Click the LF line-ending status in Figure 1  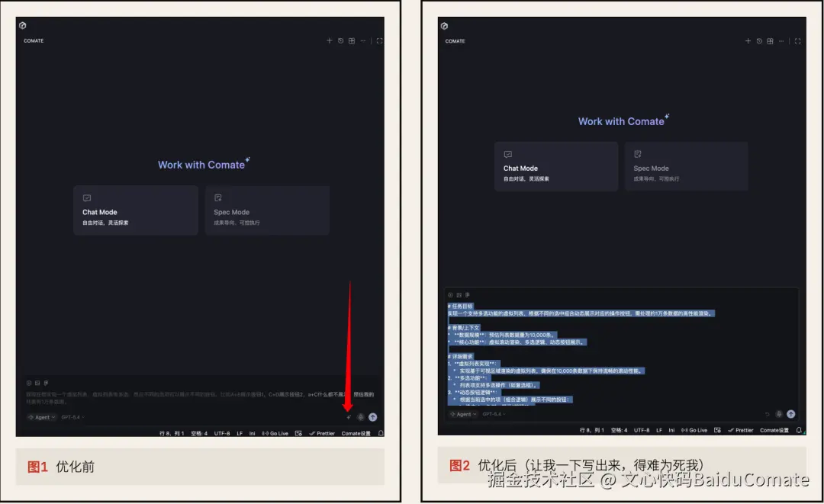point(240,433)
